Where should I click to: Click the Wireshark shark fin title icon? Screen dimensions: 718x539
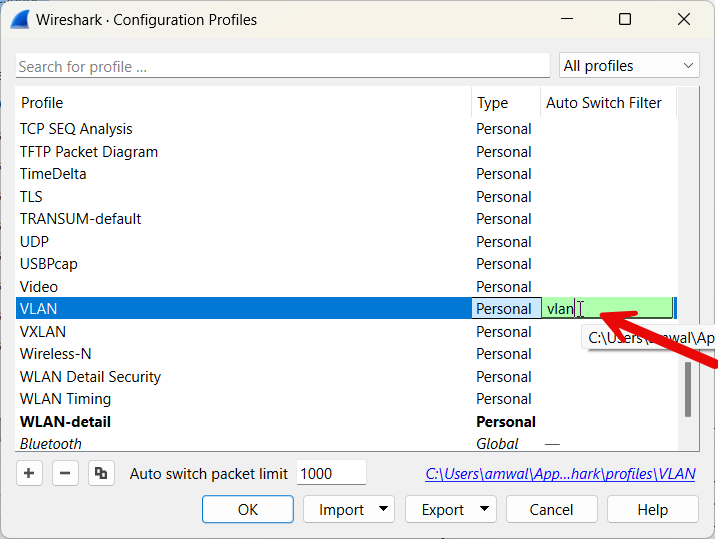(18, 19)
